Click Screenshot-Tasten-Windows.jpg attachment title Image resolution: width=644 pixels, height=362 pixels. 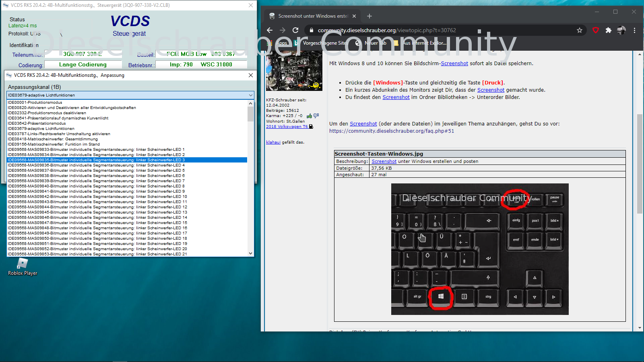pyautogui.click(x=379, y=154)
